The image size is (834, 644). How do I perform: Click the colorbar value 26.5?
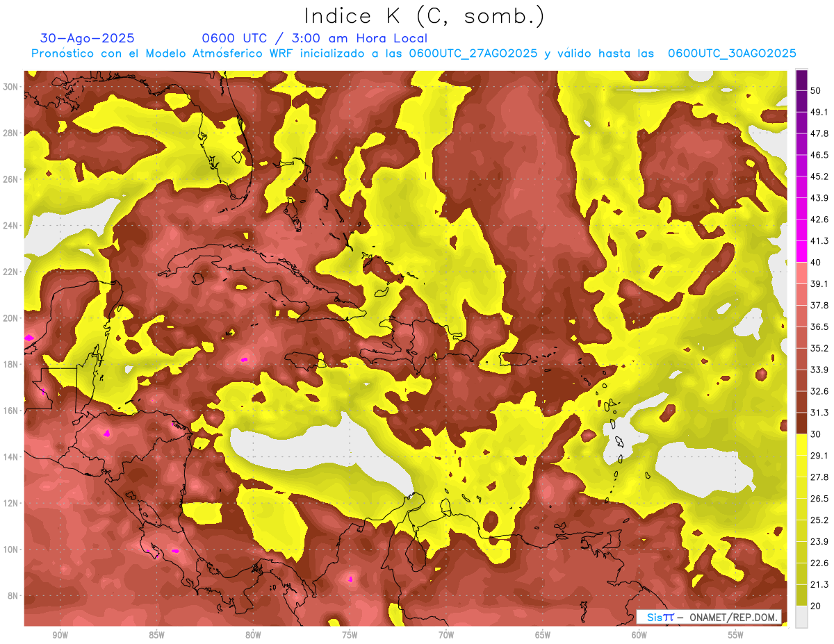[819, 498]
